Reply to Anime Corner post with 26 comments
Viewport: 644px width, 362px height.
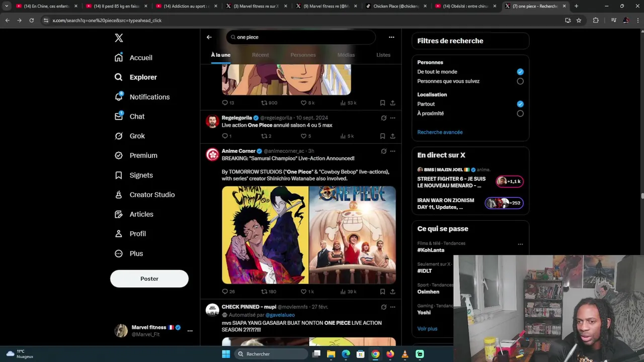tap(228, 292)
